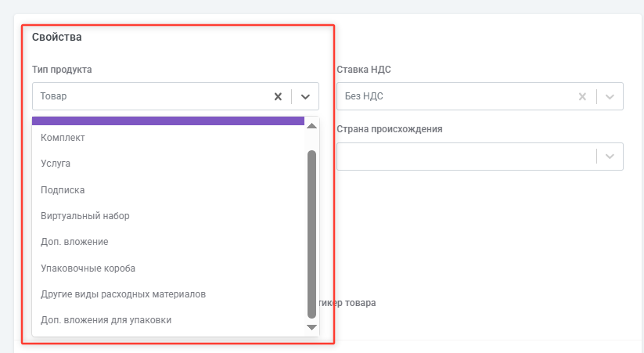Viewport: 644px width, 353px height.
Task: Choose Доп. вложения для упаковки
Action: click(x=106, y=320)
